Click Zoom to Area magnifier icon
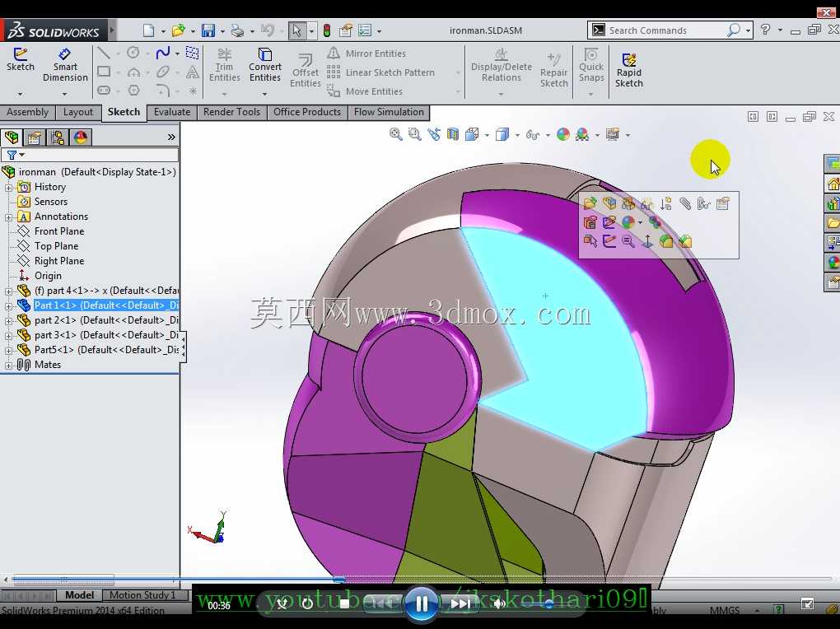 [414, 134]
